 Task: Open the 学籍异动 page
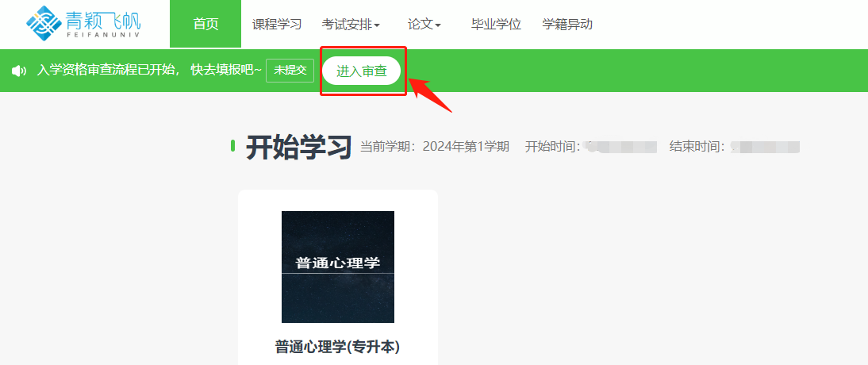coord(567,25)
